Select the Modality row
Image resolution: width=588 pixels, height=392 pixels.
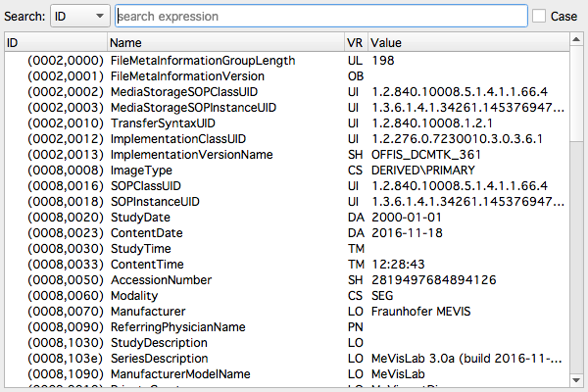138,296
